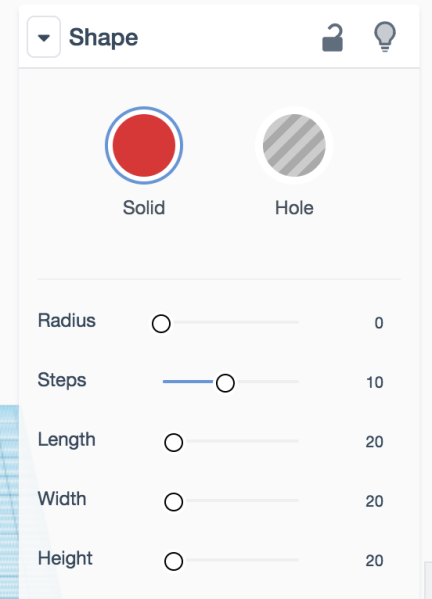Image resolution: width=432 pixels, height=599 pixels.
Task: Click the Length slider handle
Action: click(174, 443)
